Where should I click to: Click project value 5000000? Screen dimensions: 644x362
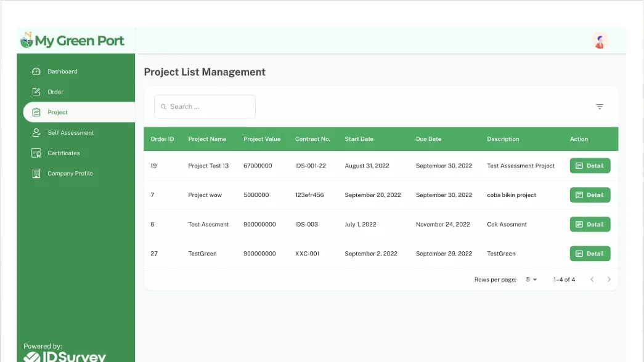(256, 195)
